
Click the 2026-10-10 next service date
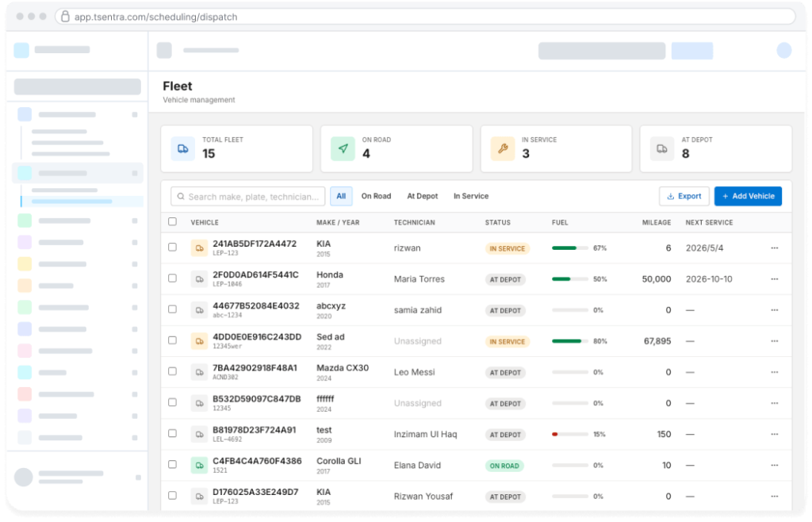[x=709, y=279]
